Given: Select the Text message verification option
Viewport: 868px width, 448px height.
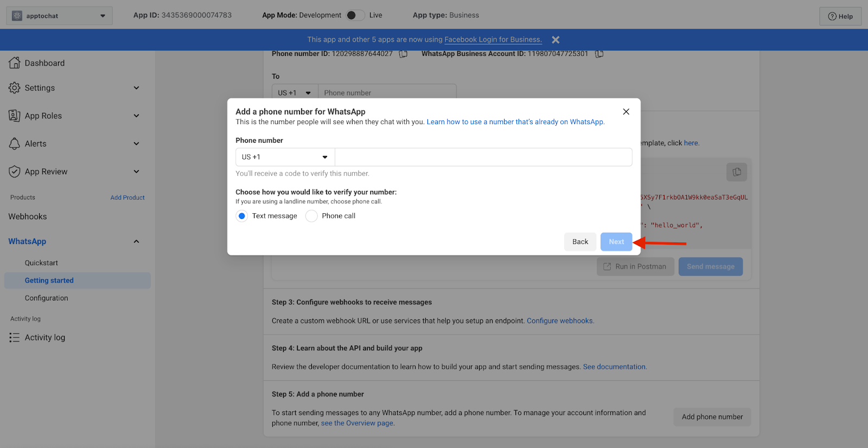Looking at the screenshot, I should click(x=242, y=216).
